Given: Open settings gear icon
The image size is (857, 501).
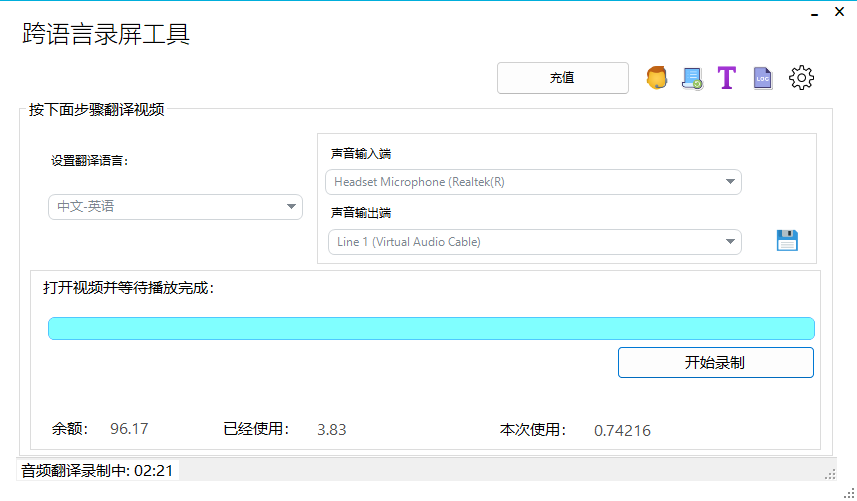Looking at the screenshot, I should (801, 78).
